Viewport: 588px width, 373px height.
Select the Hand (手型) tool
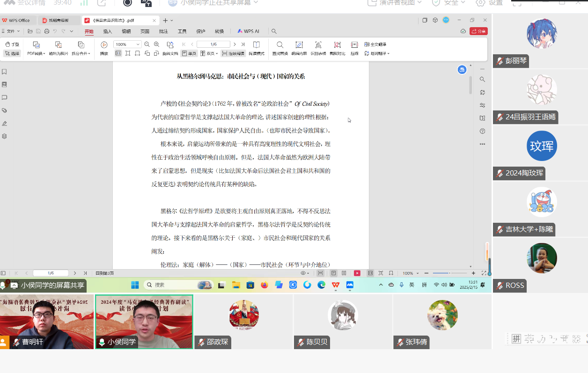[12, 44]
